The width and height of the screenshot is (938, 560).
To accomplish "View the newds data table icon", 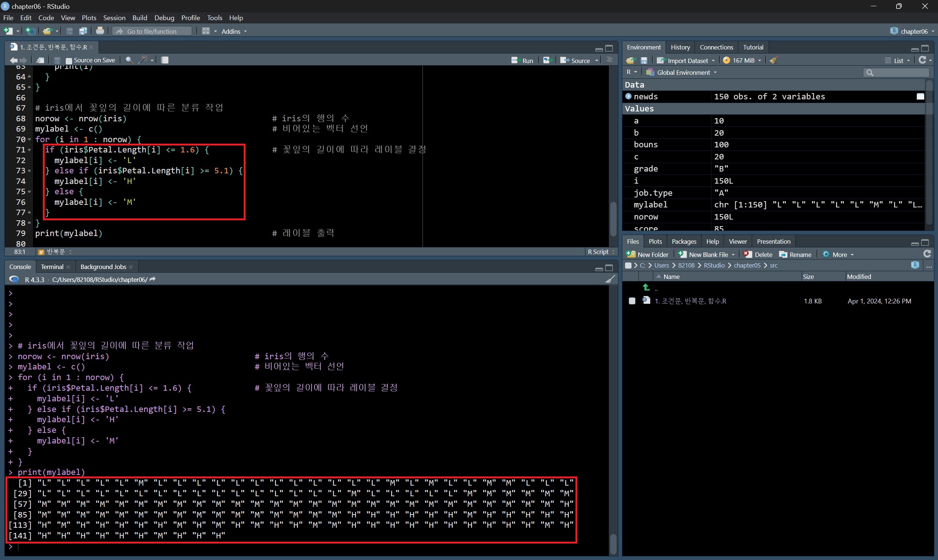I will tap(920, 97).
